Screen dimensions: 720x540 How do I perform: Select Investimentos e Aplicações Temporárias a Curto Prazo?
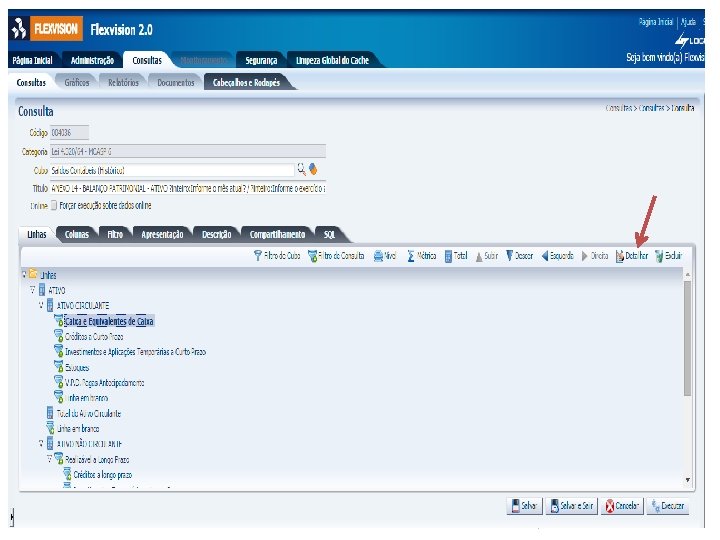point(135,352)
